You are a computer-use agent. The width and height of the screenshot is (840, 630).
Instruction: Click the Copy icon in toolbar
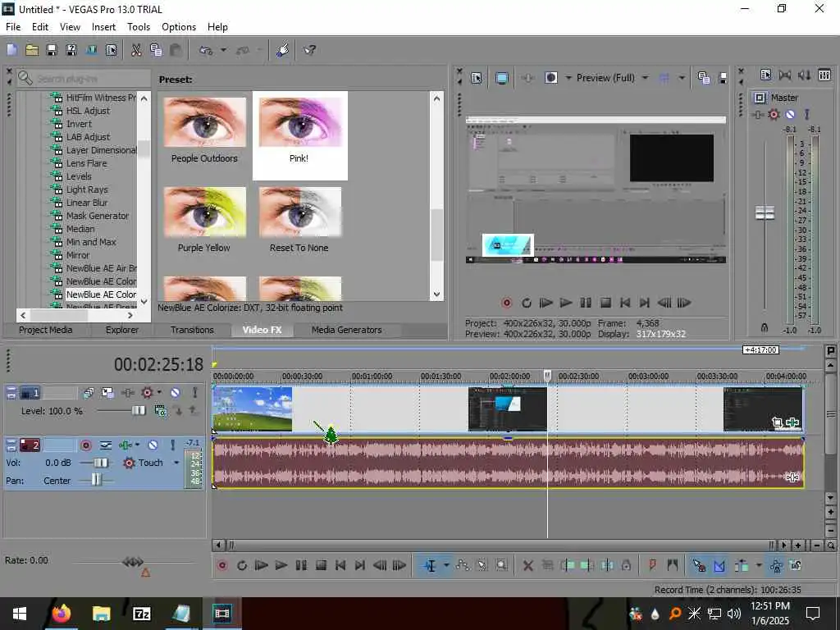(x=156, y=50)
